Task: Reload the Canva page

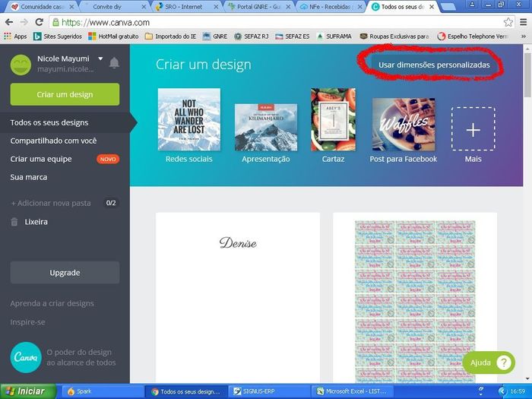Action: point(40,22)
